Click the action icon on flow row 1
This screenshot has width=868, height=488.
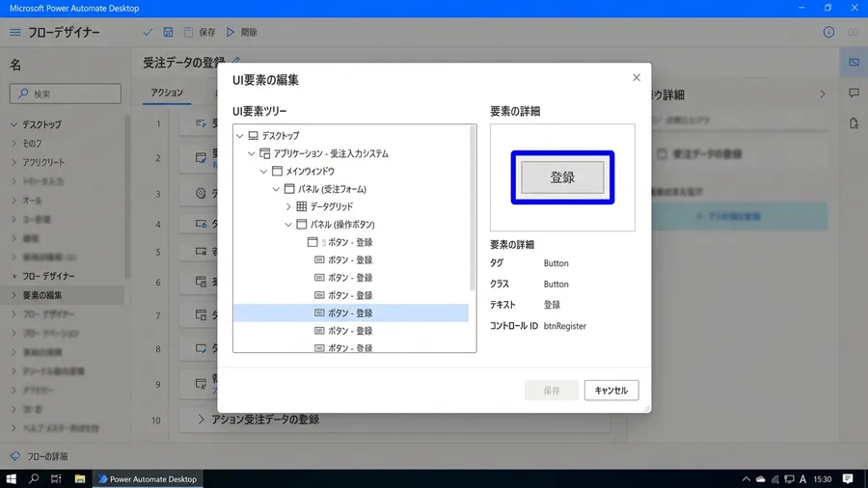201,122
